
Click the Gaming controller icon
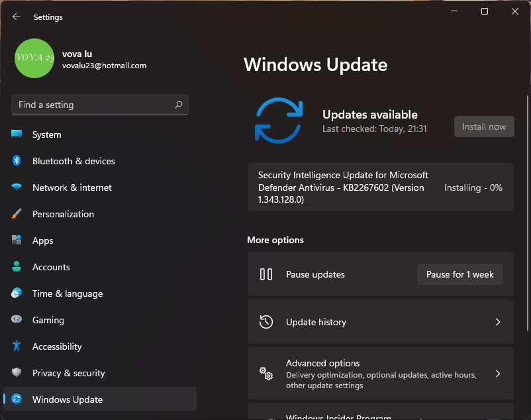point(17,319)
